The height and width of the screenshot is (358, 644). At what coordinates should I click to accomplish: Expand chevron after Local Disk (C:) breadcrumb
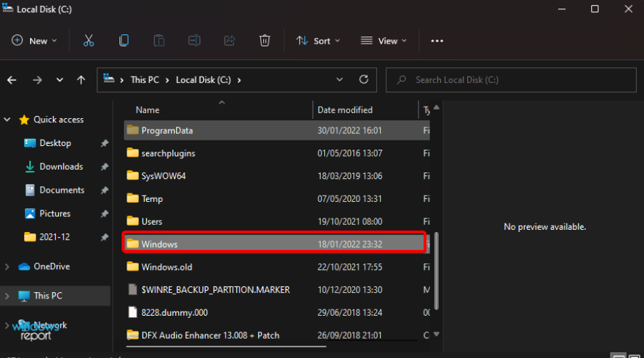239,79
